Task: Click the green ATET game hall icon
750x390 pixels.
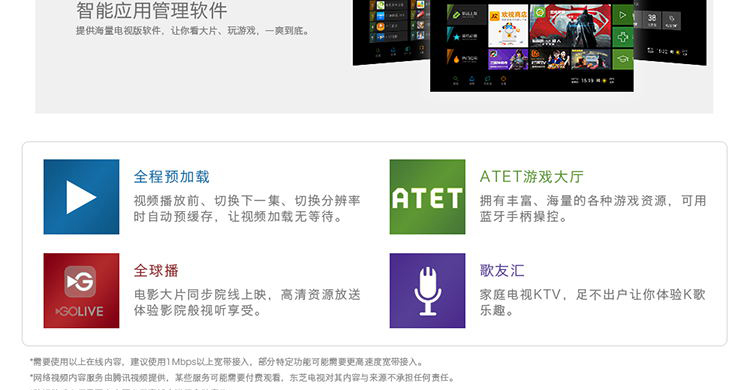Action: (x=427, y=197)
